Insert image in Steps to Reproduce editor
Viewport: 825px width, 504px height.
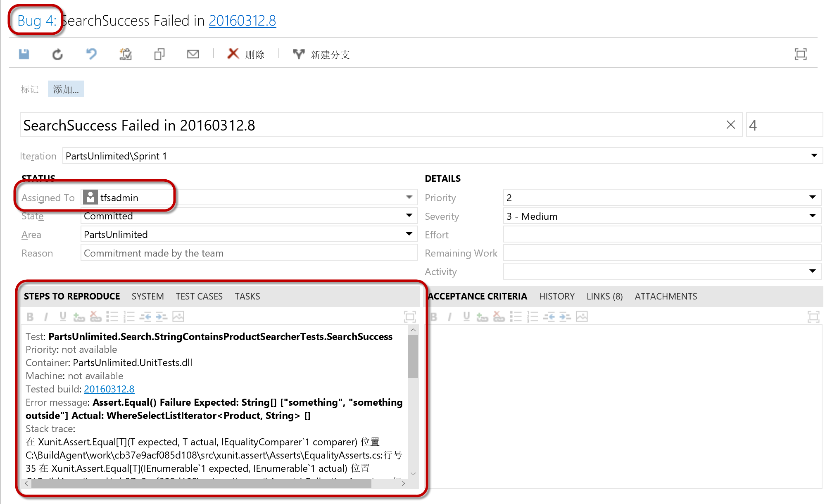(x=178, y=317)
